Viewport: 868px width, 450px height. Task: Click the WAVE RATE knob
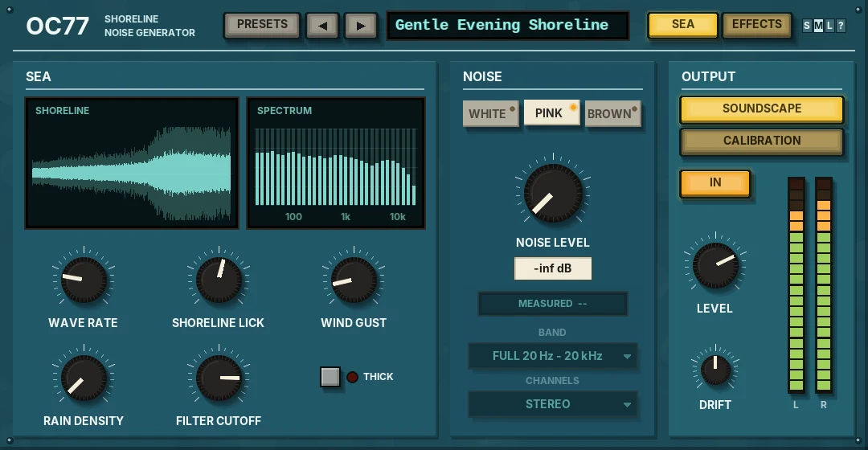coord(84,280)
